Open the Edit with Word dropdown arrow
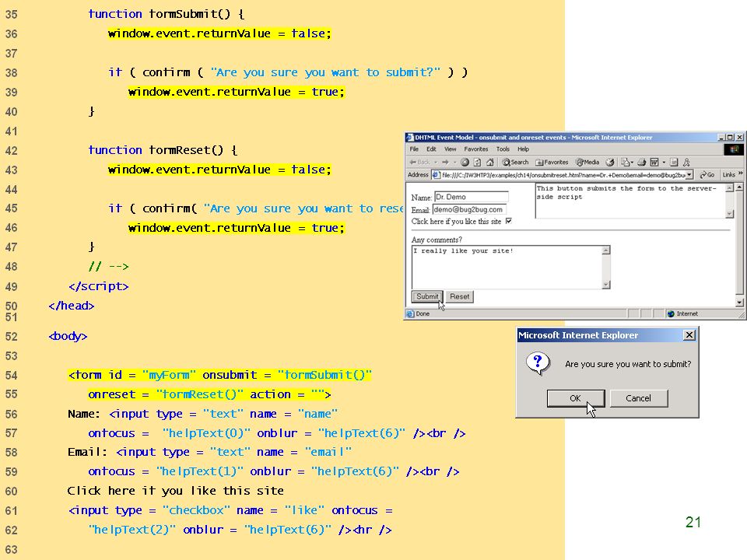Image resolution: width=747 pixels, height=560 pixels. click(664, 163)
